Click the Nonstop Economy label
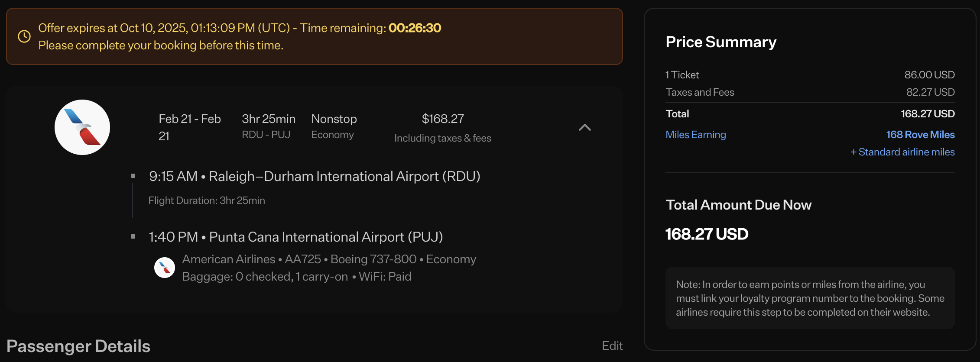This screenshot has width=980, height=362. 334,126
